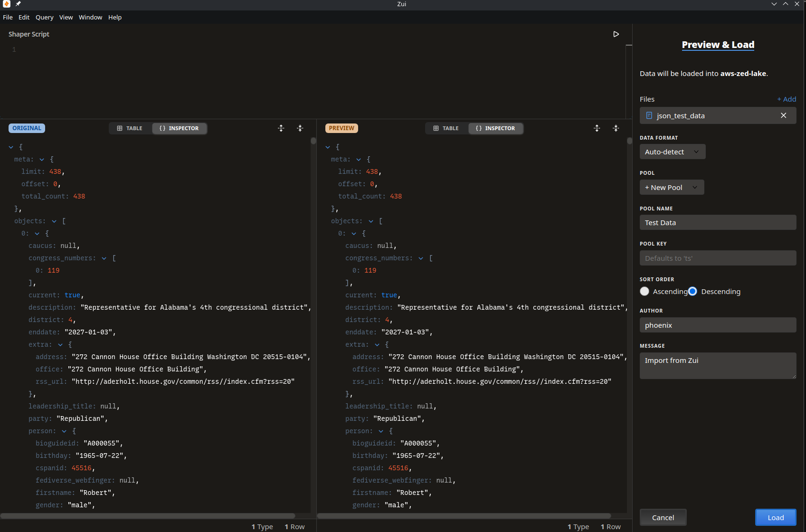Screen dimensions: 806x532
Task: Switch Preview pane to Inspector view
Action: [x=495, y=128]
